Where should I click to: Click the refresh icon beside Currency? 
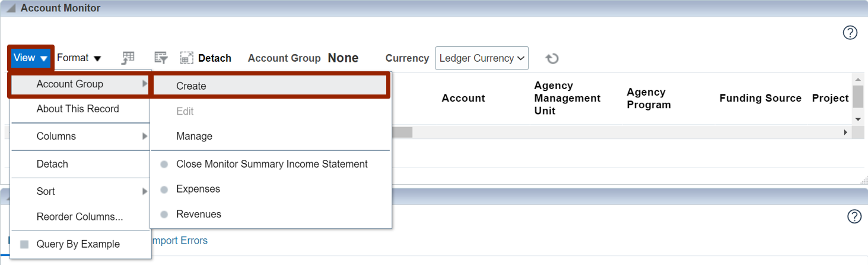552,58
